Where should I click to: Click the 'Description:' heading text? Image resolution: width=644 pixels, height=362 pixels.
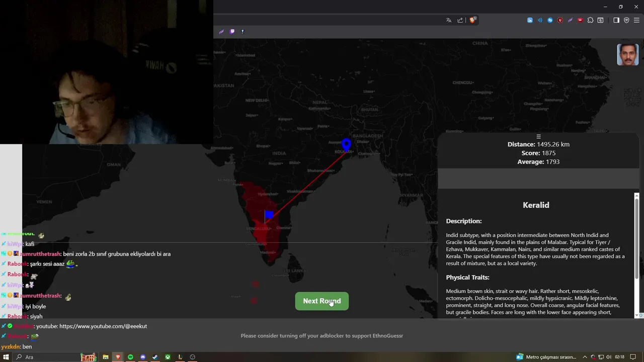point(464,221)
